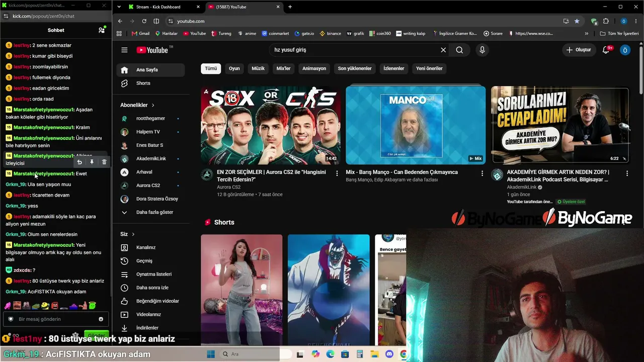The height and width of the screenshot is (362, 644).
Task: Open the Enes Batur S channel
Action: point(150,145)
